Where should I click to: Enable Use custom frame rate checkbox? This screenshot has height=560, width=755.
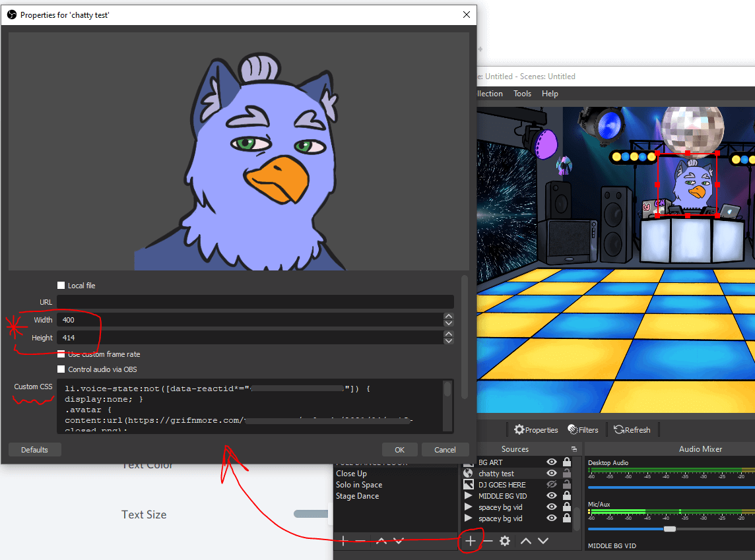tap(61, 354)
